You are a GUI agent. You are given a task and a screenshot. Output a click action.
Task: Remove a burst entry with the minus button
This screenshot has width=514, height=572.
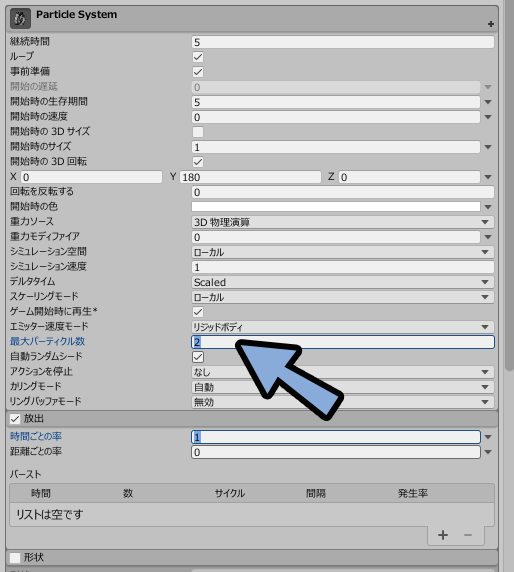468,535
